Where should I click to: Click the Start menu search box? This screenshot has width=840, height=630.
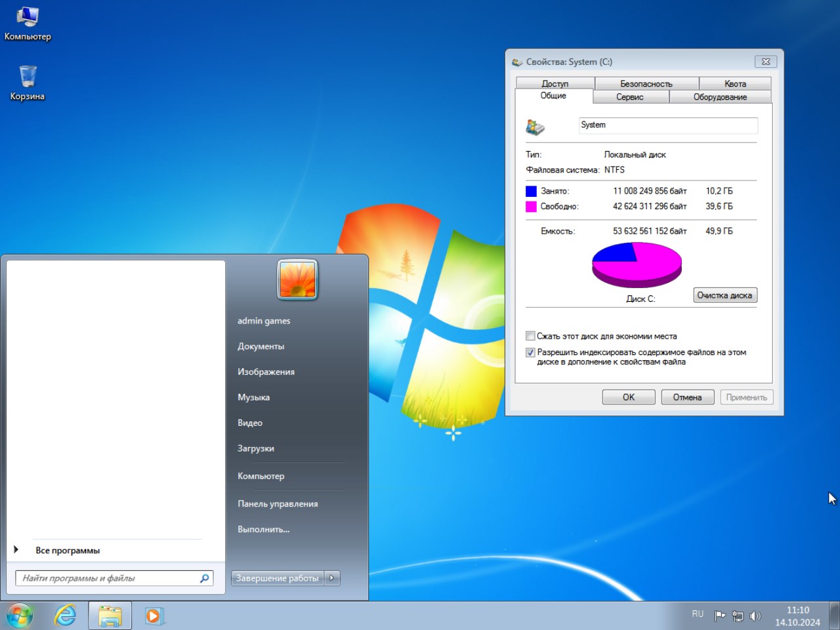pos(114,578)
